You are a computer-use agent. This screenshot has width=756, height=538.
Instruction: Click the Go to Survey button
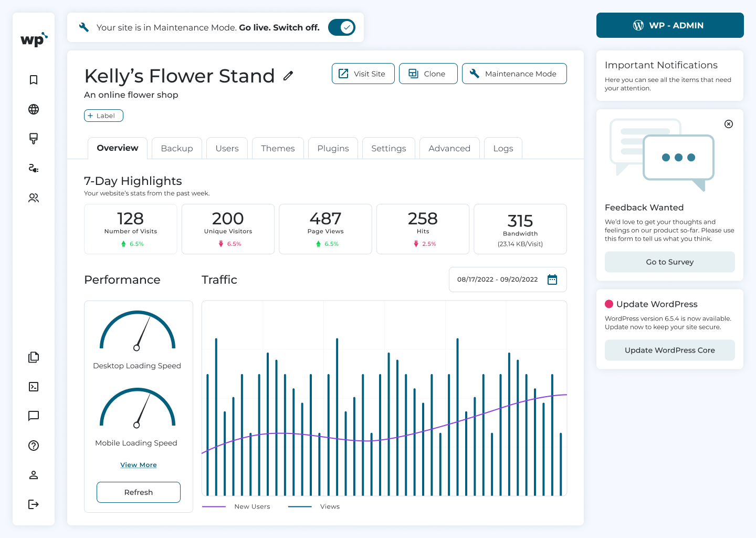point(669,262)
